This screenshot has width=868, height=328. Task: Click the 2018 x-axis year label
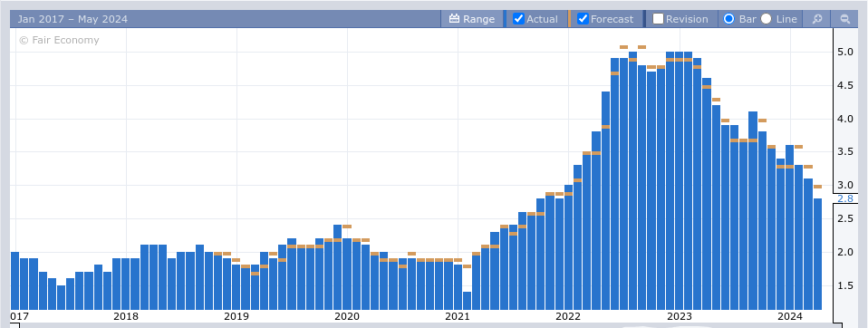(126, 316)
